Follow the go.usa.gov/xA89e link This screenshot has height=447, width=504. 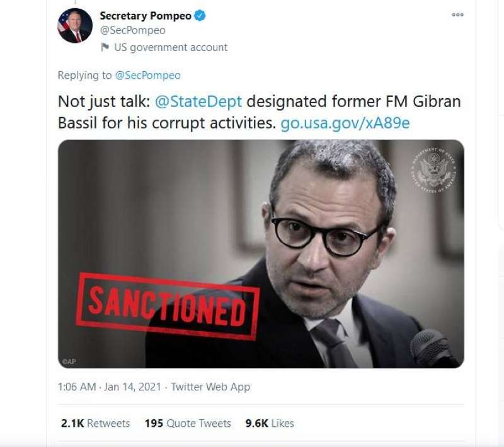(345, 123)
